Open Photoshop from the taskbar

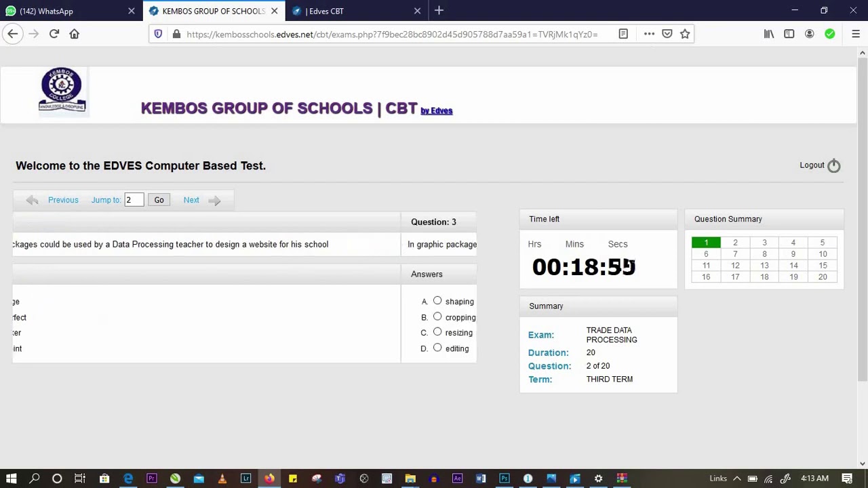point(504,479)
